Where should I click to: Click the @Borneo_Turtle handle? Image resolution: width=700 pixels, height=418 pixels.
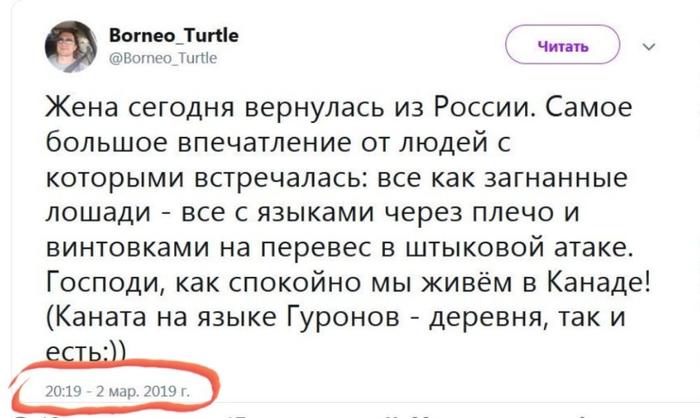pos(165,57)
